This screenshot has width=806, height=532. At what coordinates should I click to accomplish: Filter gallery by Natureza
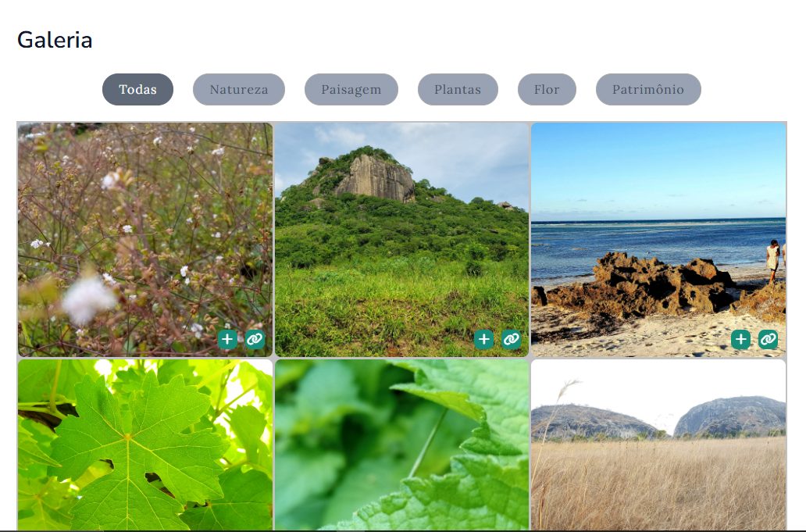coord(238,89)
